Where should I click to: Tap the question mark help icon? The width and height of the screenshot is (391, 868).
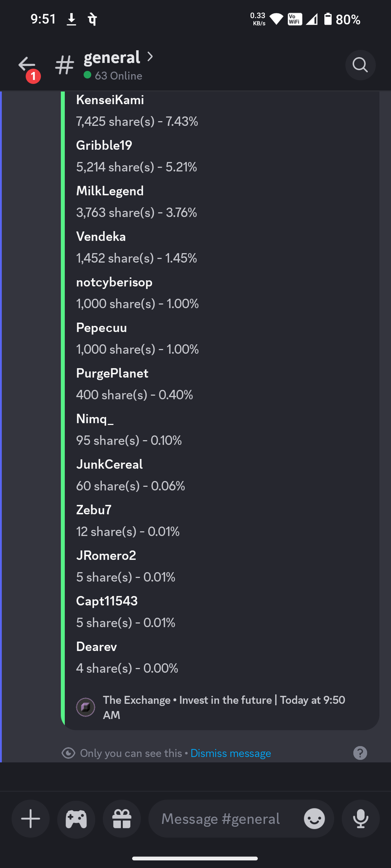point(360,753)
